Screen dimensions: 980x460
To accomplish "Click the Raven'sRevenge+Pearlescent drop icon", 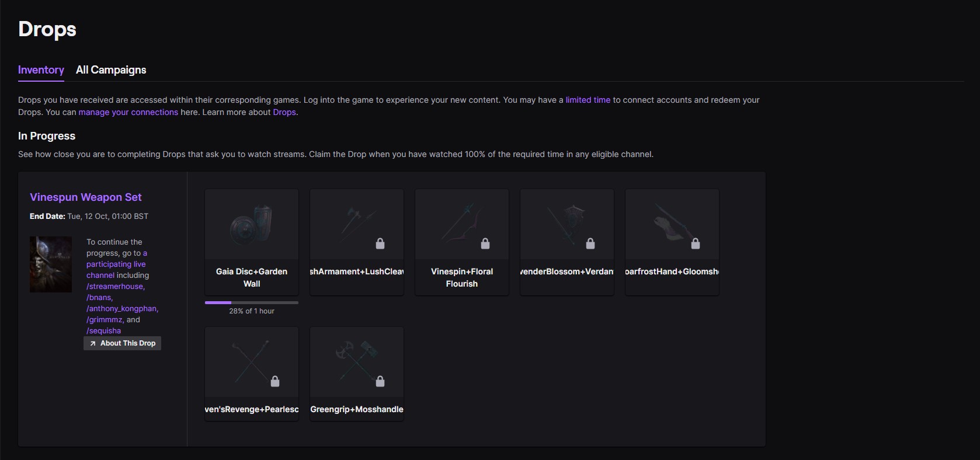I will pyautogui.click(x=251, y=362).
